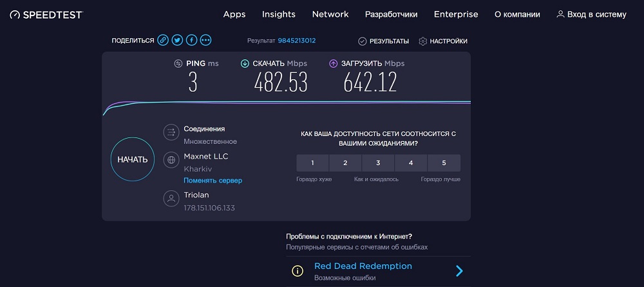
Task: Share result via Facebook icon
Action: pos(191,40)
